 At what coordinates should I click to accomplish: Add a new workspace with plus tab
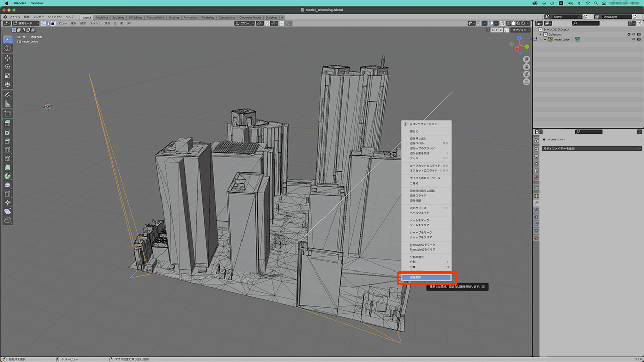tap(282, 17)
